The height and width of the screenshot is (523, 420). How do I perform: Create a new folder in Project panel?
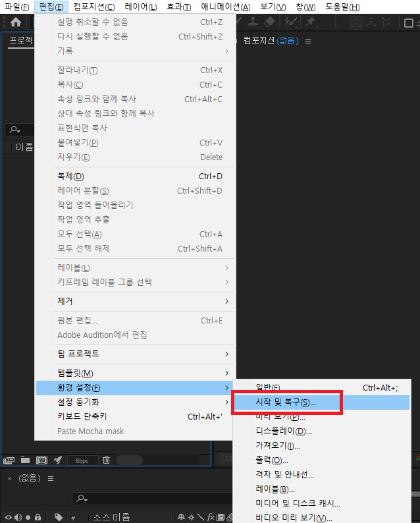(x=25, y=460)
